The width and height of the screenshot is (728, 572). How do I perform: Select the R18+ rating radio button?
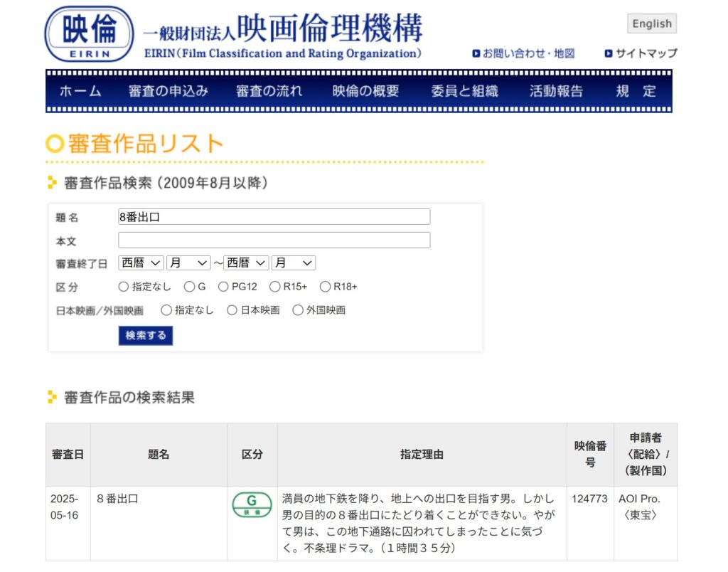point(325,287)
